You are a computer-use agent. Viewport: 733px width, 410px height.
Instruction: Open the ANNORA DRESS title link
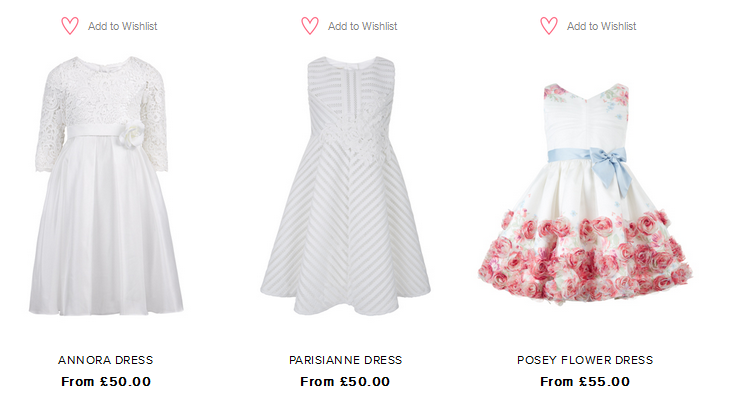coord(106,360)
